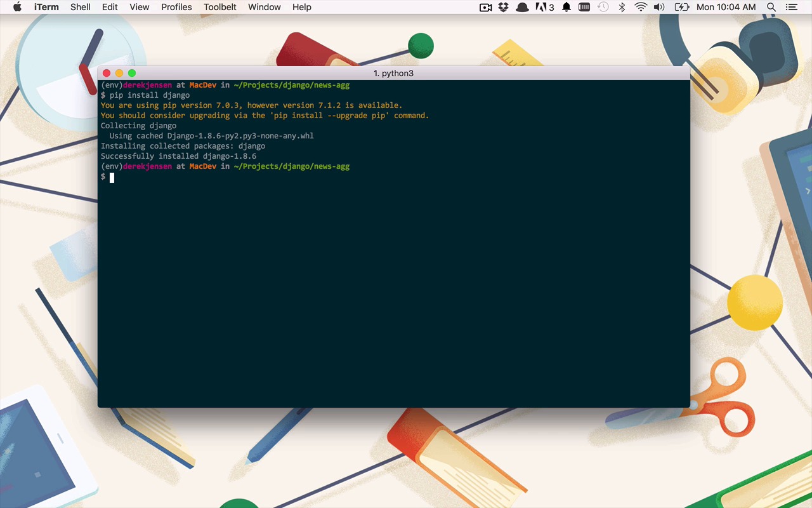The image size is (812, 508).
Task: Zoom the iTerm window with green button
Action: (132, 73)
